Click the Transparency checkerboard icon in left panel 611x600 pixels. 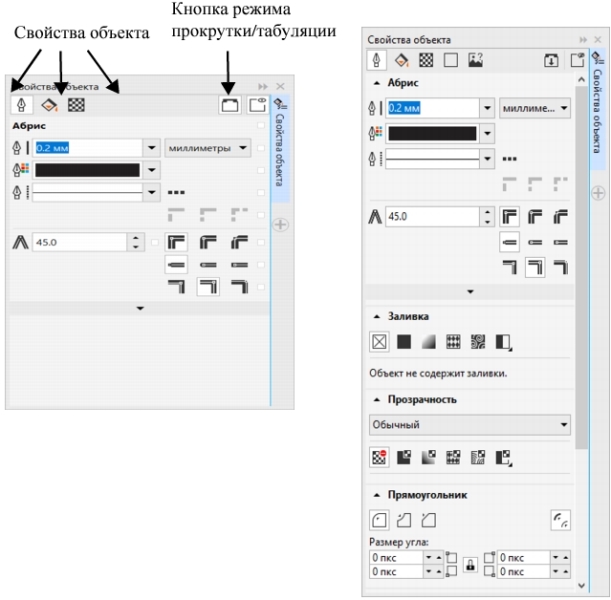click(77, 102)
